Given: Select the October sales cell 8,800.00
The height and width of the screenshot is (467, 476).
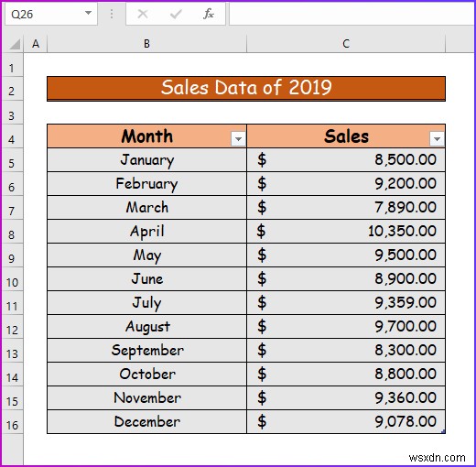Looking at the screenshot, I should coord(346,375).
